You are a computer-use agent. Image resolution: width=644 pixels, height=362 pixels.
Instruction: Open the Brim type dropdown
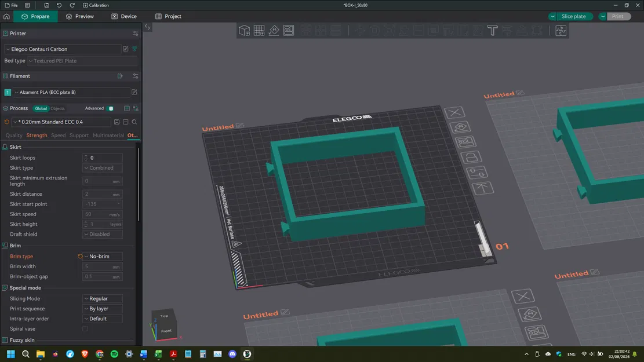103,256
